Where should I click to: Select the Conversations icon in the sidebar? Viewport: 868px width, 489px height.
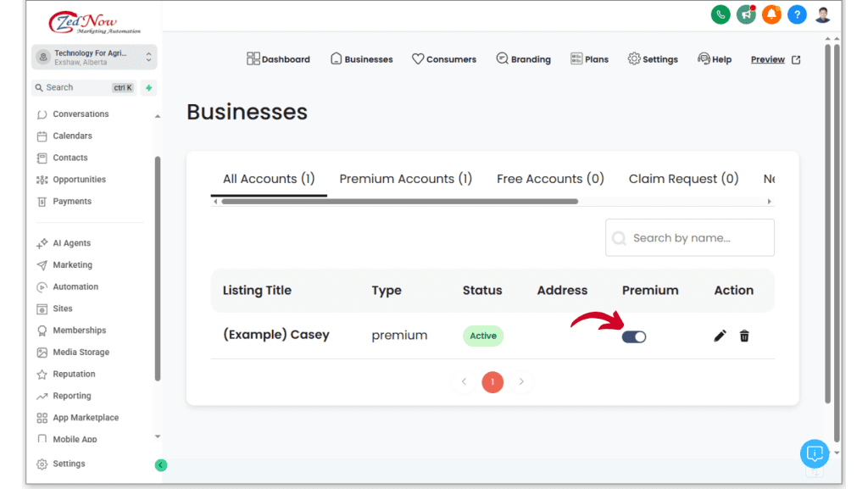[x=42, y=114]
